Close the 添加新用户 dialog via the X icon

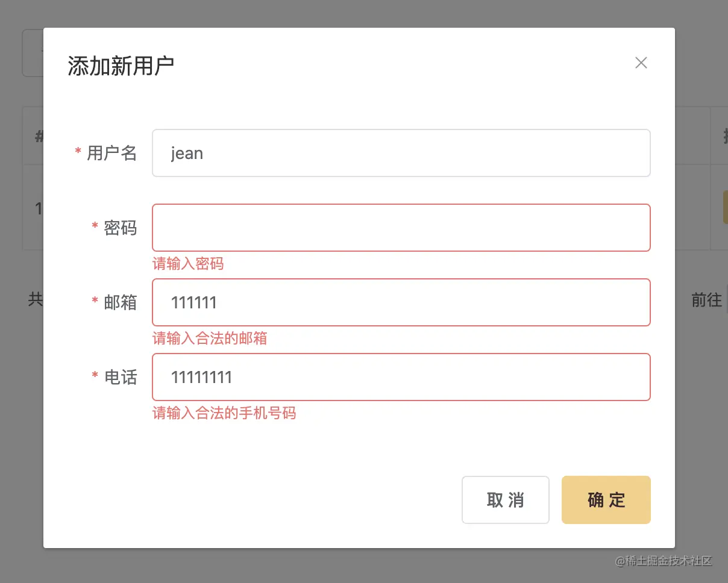641,63
